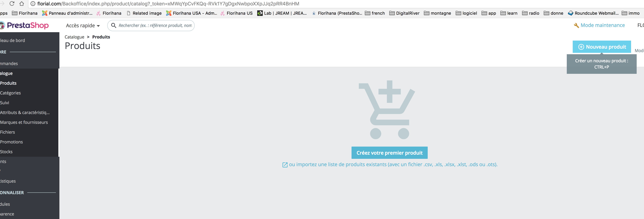Open Stocks in the catalogue menu
The width and height of the screenshot is (644, 219).
pyautogui.click(x=6, y=152)
